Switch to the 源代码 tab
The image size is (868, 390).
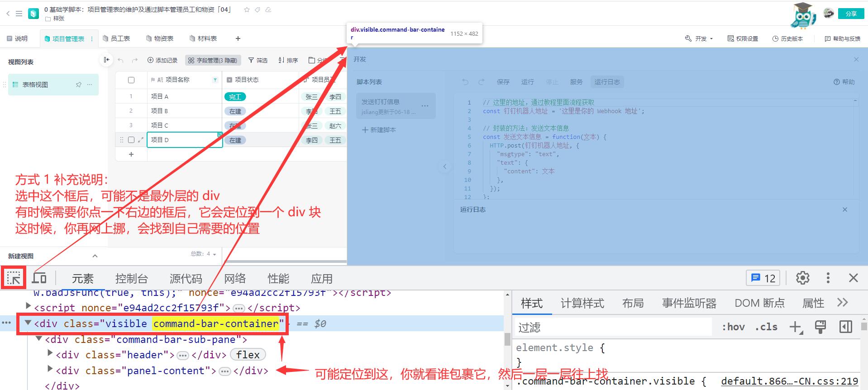pyautogui.click(x=186, y=279)
